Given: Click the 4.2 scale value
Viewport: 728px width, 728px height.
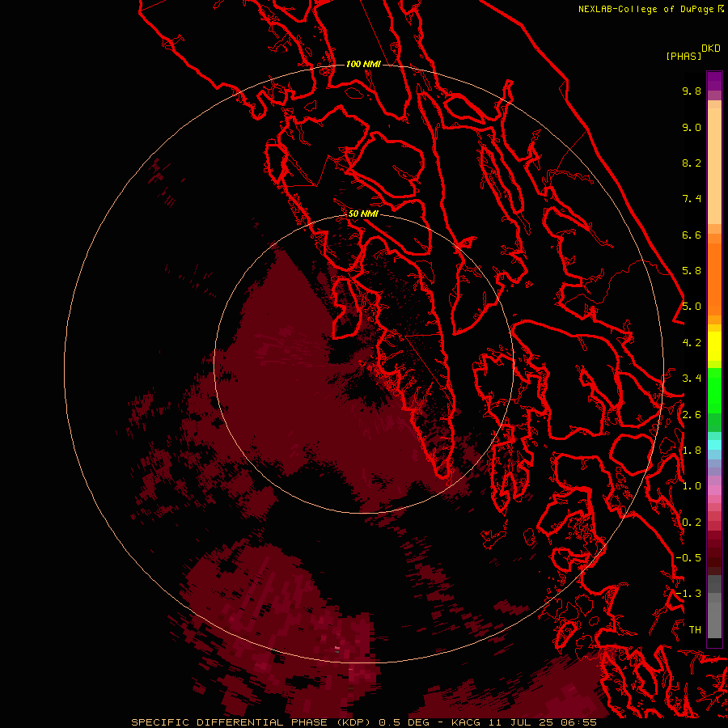Looking at the screenshot, I should tap(692, 343).
